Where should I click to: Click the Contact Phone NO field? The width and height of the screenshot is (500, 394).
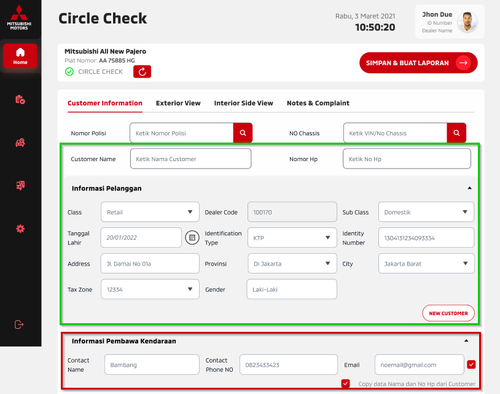coord(288,365)
